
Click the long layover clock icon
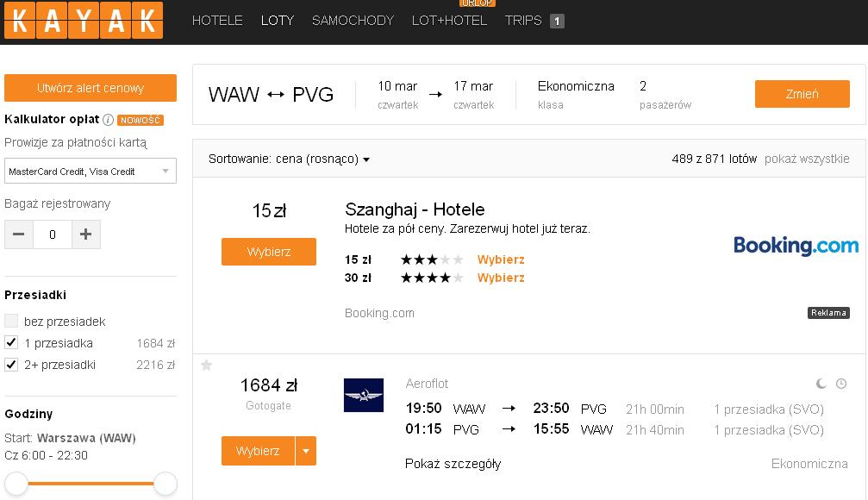(x=841, y=383)
